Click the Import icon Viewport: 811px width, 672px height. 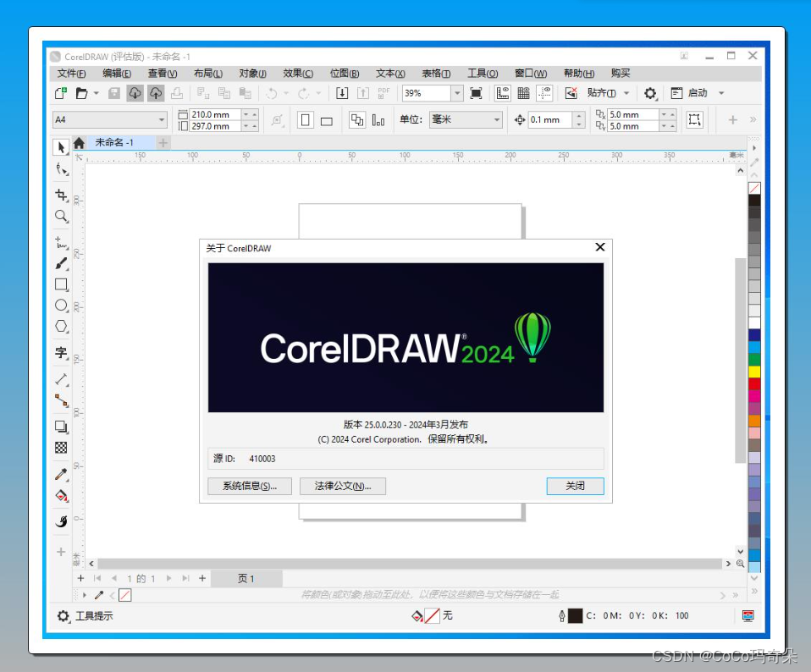[342, 93]
